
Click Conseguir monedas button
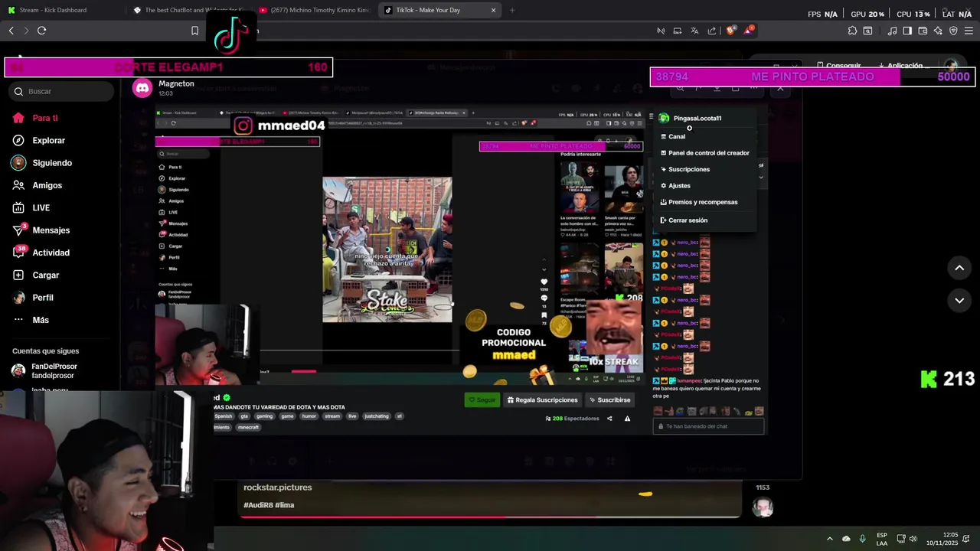(x=838, y=66)
